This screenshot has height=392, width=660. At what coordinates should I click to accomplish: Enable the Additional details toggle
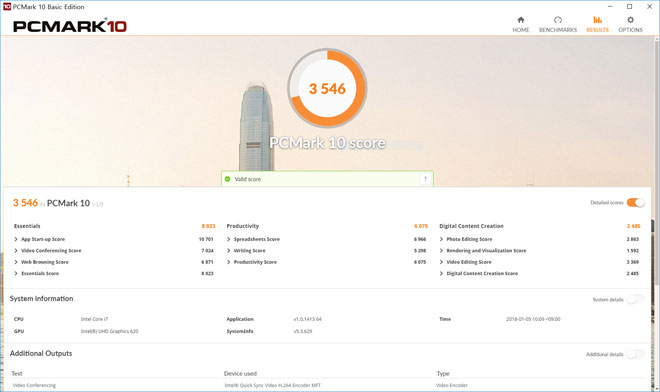tap(635, 354)
